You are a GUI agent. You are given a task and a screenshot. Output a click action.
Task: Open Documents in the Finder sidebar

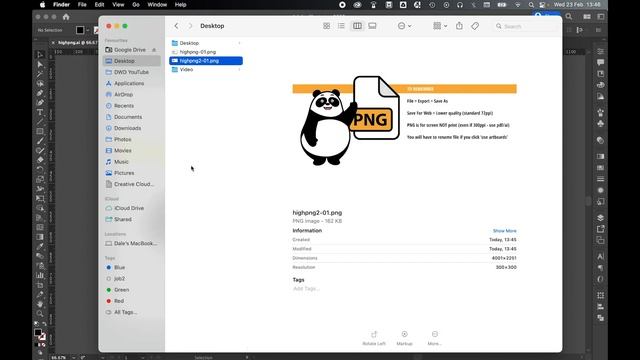(124, 117)
